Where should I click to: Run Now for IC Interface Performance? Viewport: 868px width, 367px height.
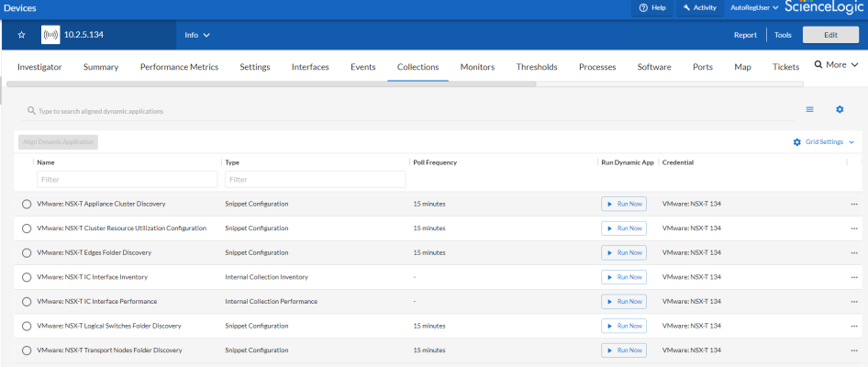(624, 301)
